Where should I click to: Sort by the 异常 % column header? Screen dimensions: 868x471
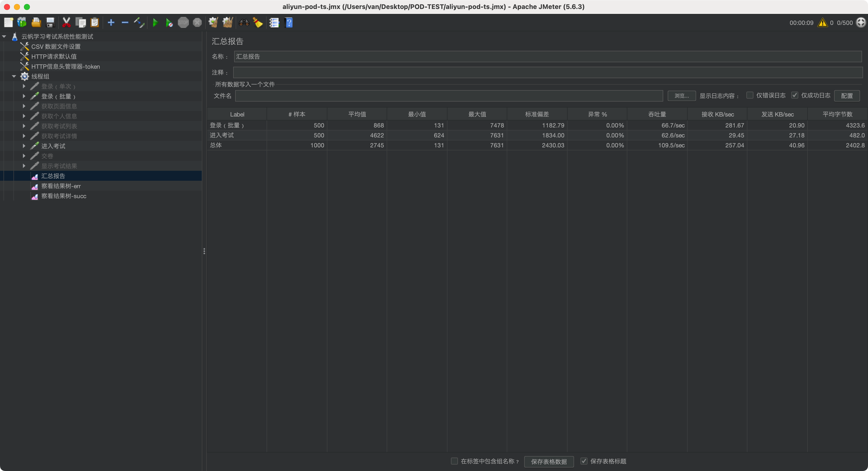tap(597, 115)
